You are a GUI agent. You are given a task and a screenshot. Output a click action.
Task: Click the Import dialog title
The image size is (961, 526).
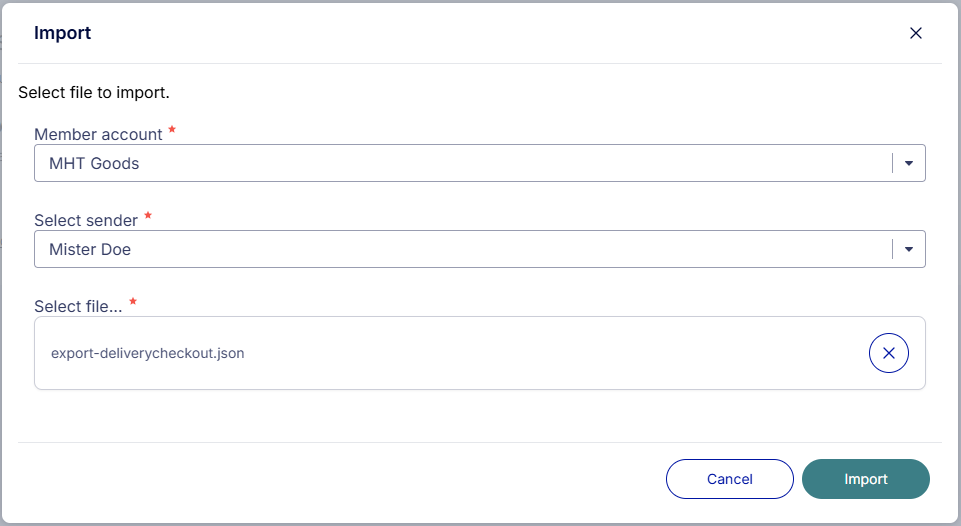(62, 33)
